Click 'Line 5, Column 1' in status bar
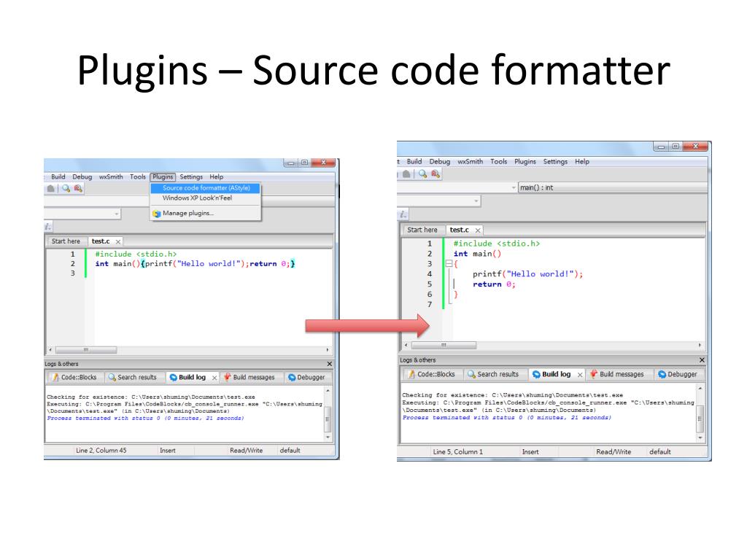This screenshot has height=560, width=747. pyautogui.click(x=458, y=452)
